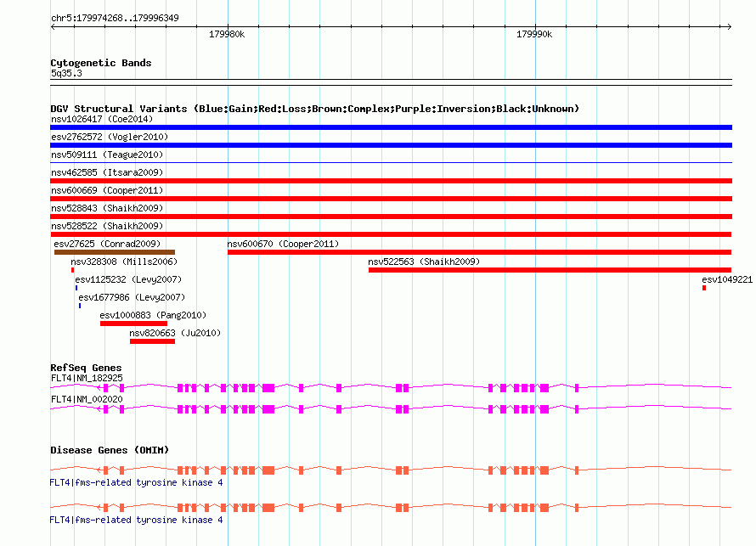Click the nsv1026417 (Coe2014) label
Viewport: 756px width, 546px height.
[102, 119]
